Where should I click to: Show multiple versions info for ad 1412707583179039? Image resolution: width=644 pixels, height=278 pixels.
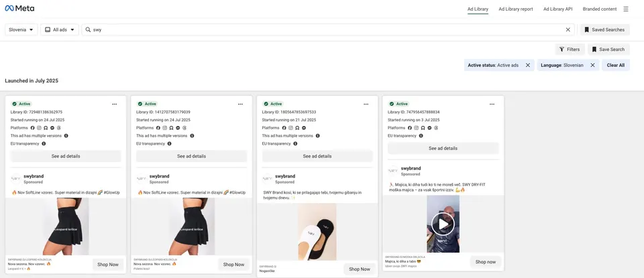(x=192, y=136)
